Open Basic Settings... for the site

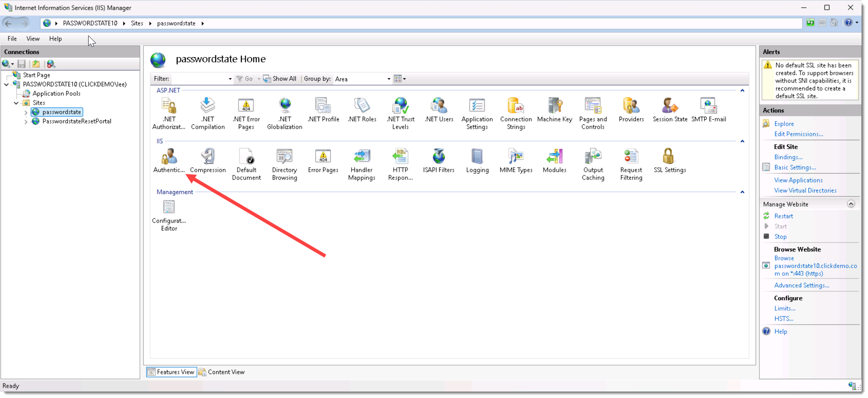click(795, 167)
